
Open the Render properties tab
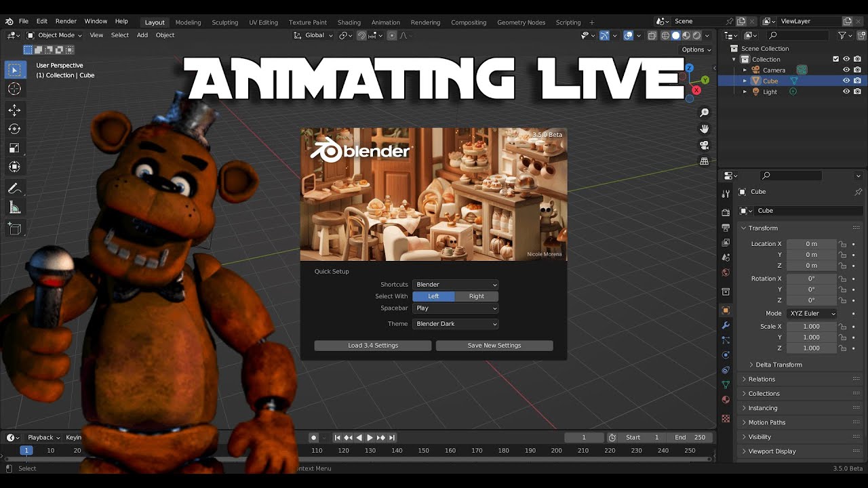point(726,213)
